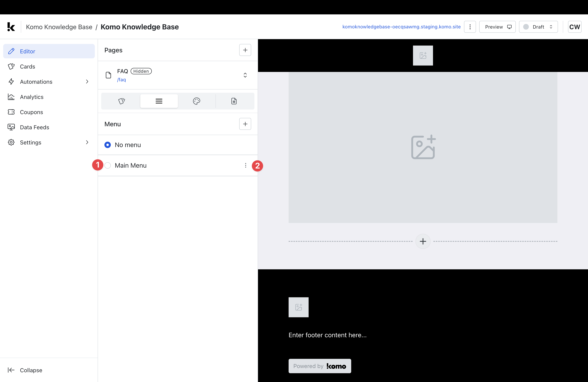The width and height of the screenshot is (588, 382).
Task: Select the Main Menu radio button
Action: [x=107, y=165]
